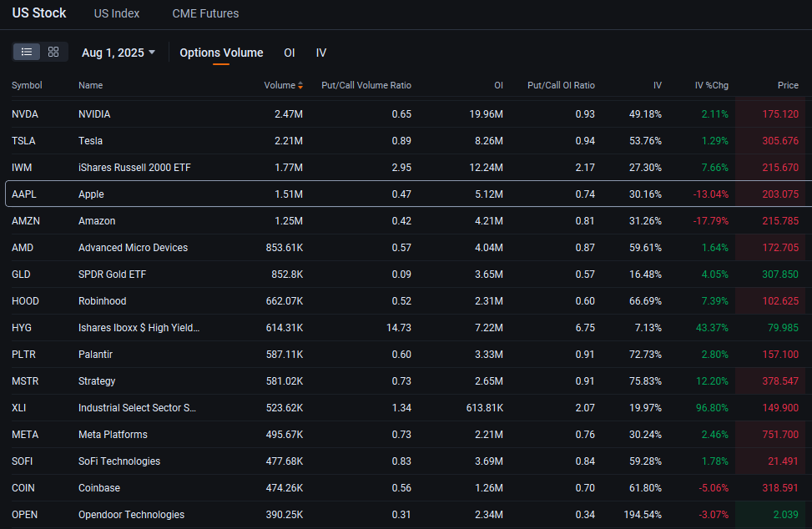Click NVIDIA price 175.120

tap(780, 113)
